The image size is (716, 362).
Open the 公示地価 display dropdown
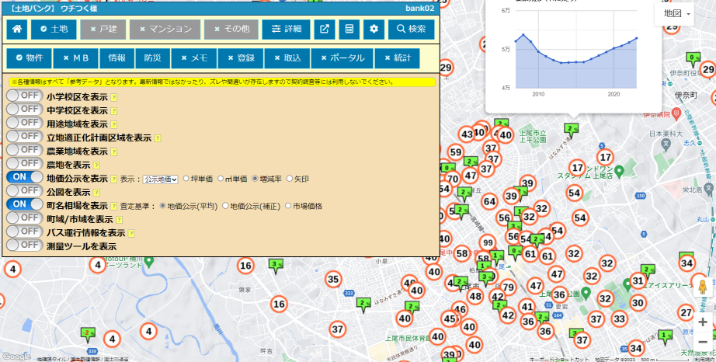160,179
